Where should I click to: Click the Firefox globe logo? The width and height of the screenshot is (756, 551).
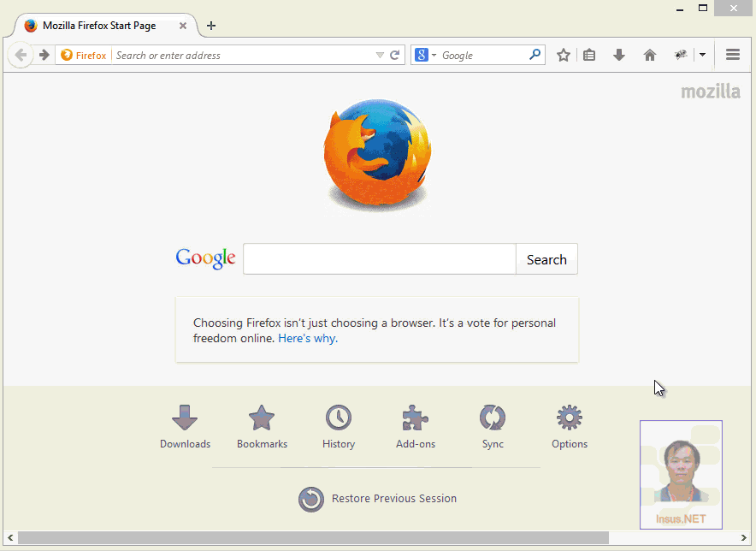click(377, 156)
